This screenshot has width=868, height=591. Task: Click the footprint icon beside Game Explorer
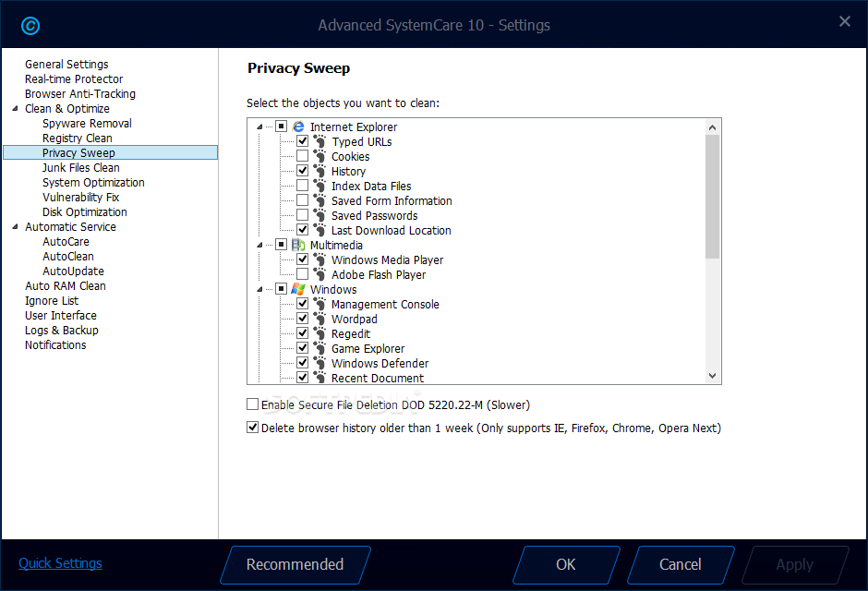coord(319,348)
